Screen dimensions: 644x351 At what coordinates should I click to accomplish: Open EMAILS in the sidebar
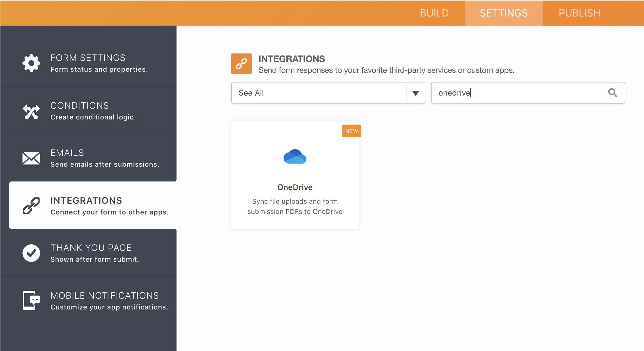click(89, 158)
